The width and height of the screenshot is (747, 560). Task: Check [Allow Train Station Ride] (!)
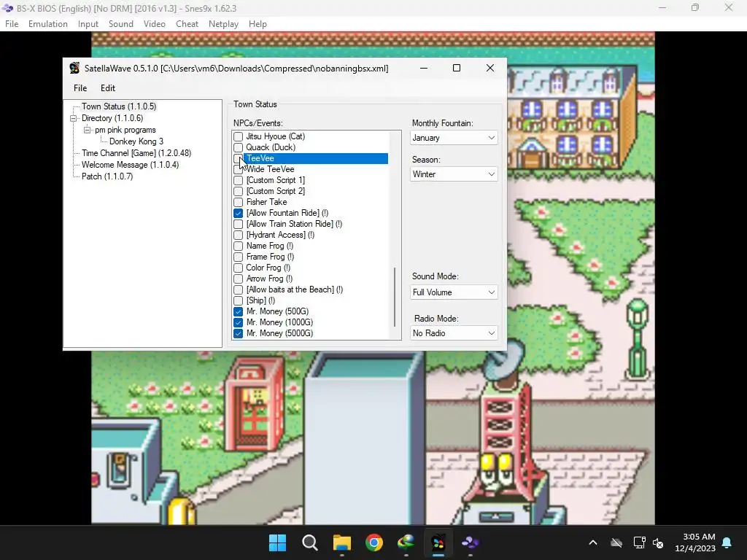click(x=239, y=225)
